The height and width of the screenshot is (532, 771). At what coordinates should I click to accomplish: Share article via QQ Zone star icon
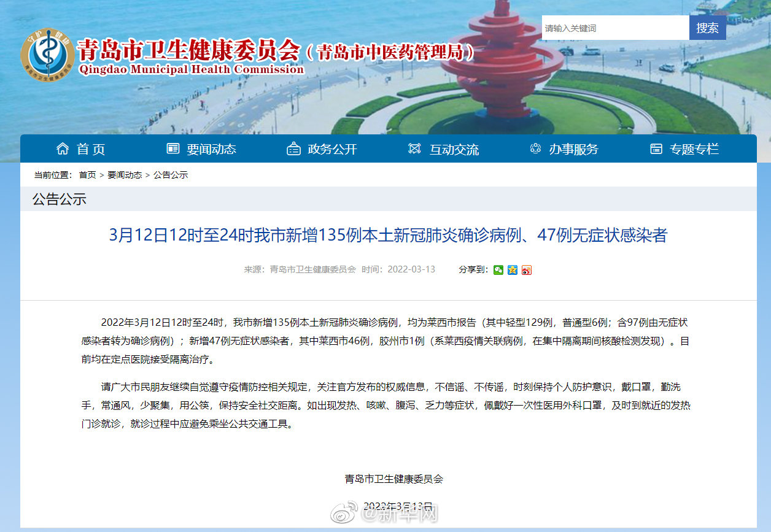[x=513, y=270]
